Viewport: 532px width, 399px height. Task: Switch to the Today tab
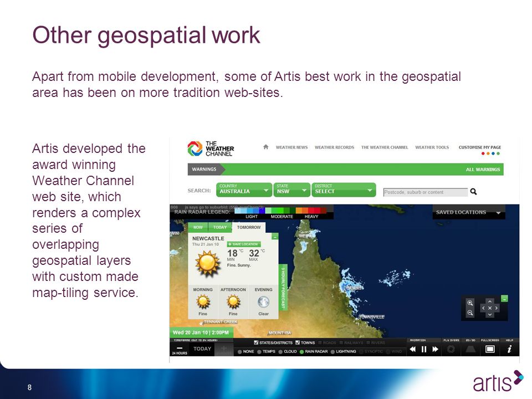tap(220, 227)
